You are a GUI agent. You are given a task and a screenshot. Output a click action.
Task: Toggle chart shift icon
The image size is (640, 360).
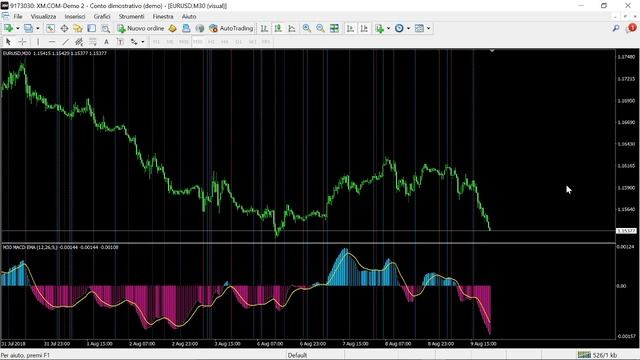click(364, 28)
